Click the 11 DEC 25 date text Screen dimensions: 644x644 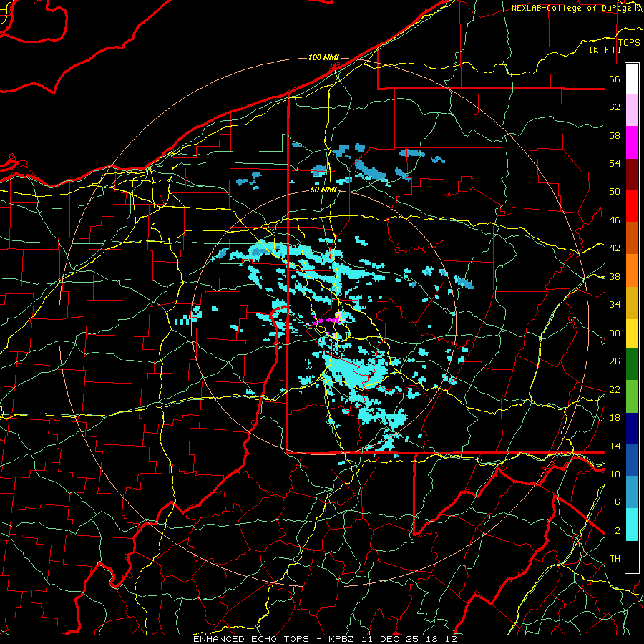click(x=390, y=639)
